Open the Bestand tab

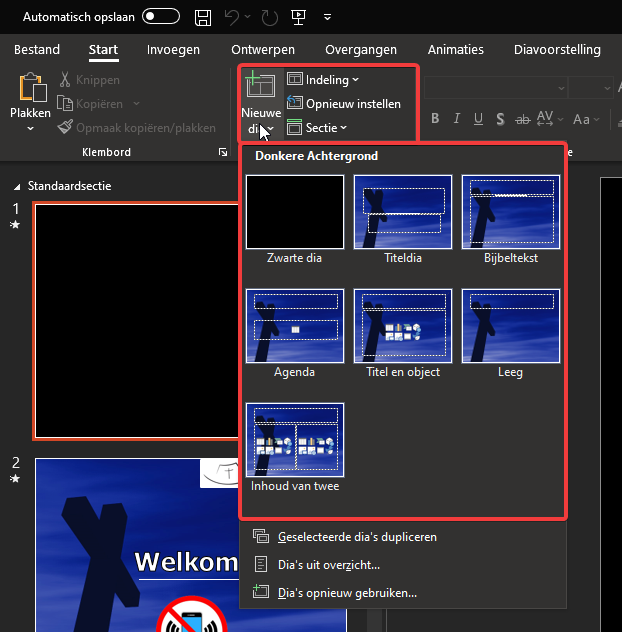pos(37,50)
